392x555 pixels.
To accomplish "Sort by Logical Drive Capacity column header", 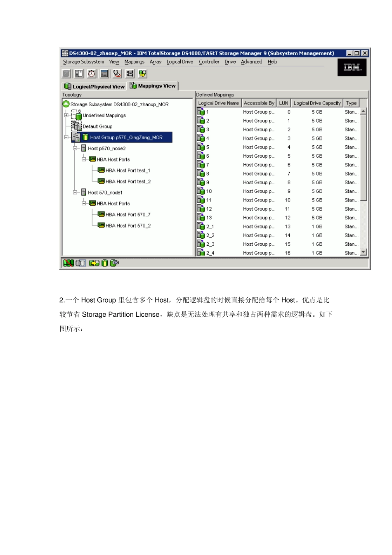I will tap(317, 103).
